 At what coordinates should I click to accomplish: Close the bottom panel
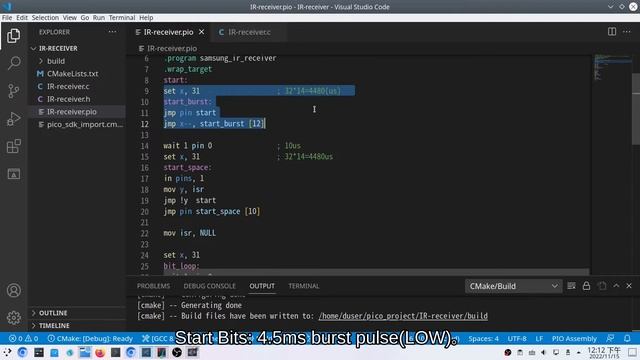629,286
